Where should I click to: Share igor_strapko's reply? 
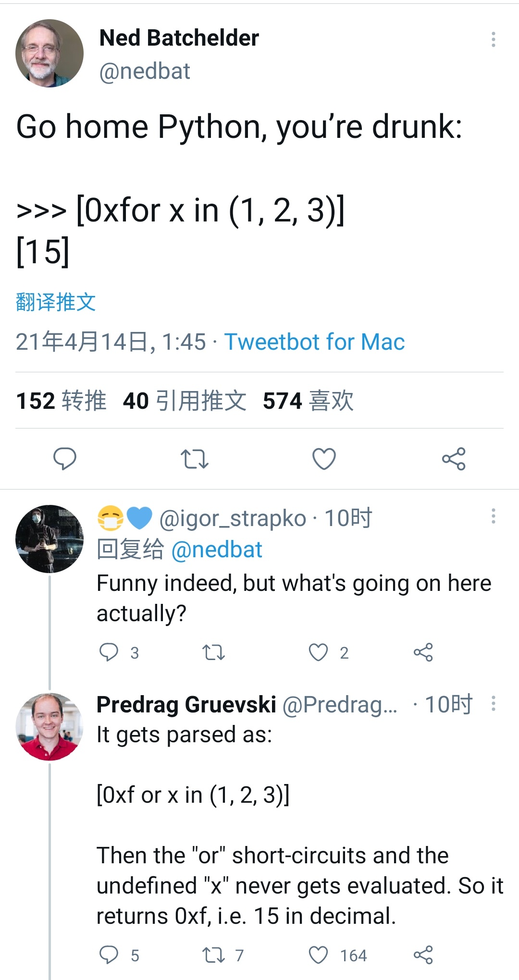click(423, 652)
